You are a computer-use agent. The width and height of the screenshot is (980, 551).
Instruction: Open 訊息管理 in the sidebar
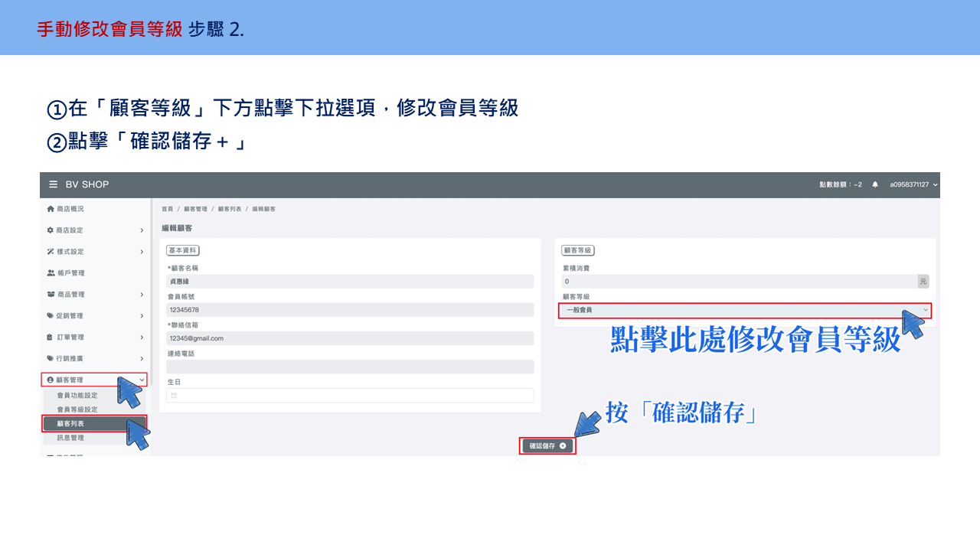pos(70,438)
